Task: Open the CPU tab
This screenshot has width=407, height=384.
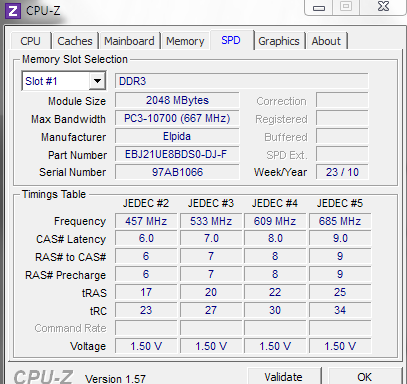Action: (x=30, y=41)
